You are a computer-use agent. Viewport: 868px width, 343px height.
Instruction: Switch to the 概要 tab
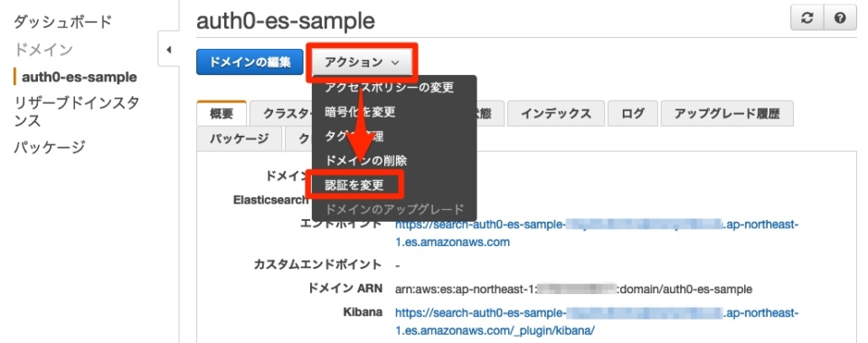(x=222, y=114)
